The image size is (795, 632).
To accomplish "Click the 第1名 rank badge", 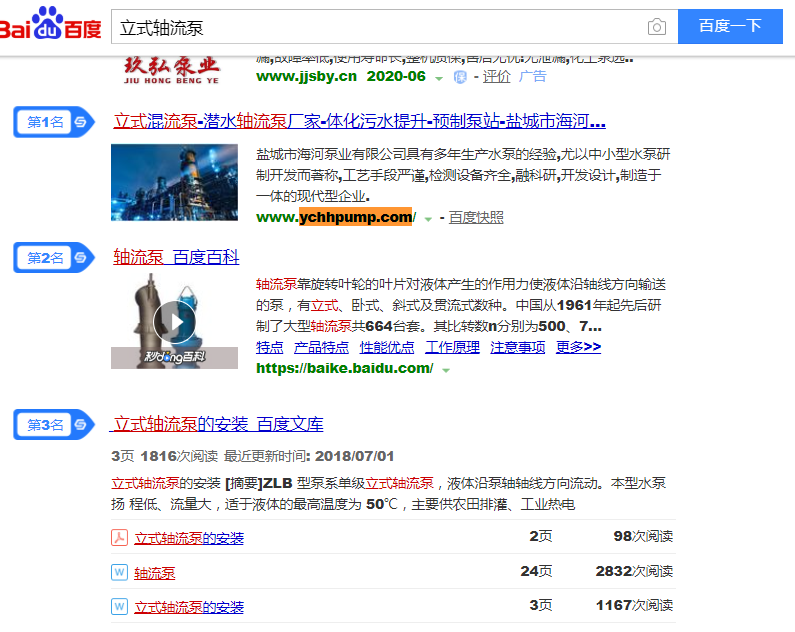I will click(53, 122).
